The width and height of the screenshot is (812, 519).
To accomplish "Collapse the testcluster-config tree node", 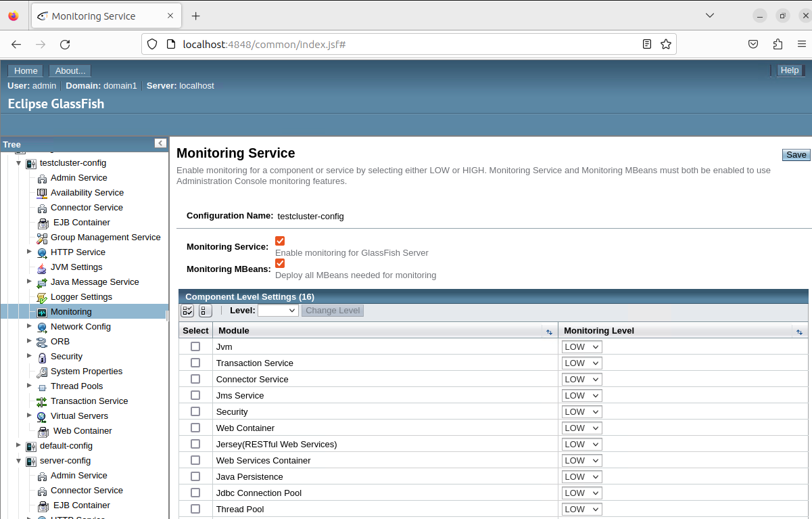I will tap(19, 163).
